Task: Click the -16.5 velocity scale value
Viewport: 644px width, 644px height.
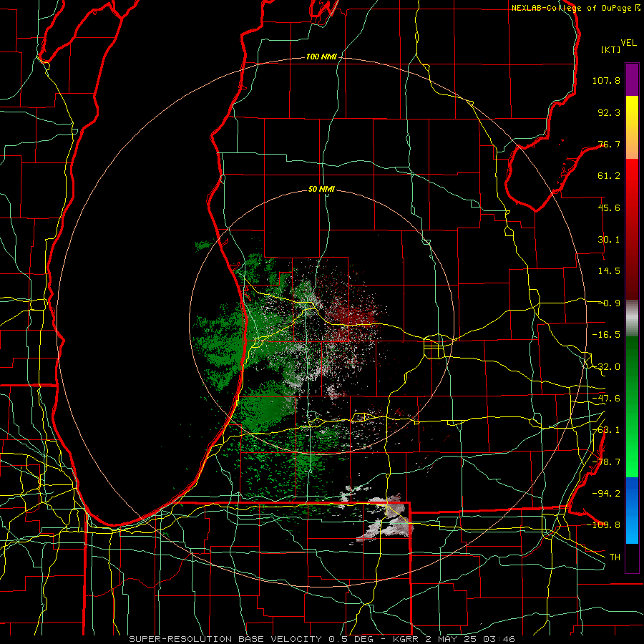Action: click(x=606, y=335)
